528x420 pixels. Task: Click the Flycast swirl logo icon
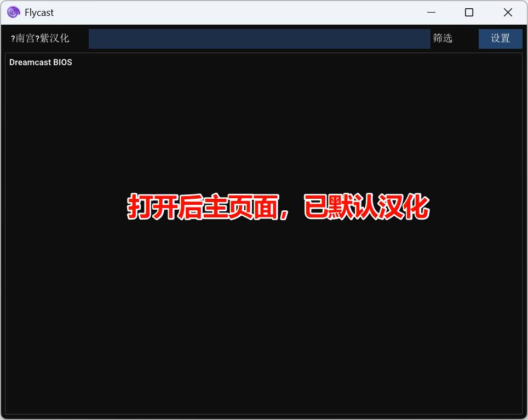(x=13, y=12)
